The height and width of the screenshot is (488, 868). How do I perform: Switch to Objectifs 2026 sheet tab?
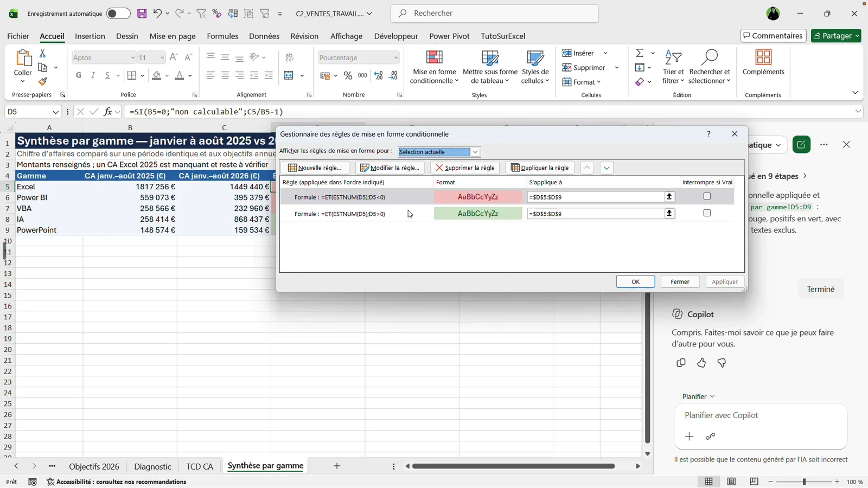[94, 466]
